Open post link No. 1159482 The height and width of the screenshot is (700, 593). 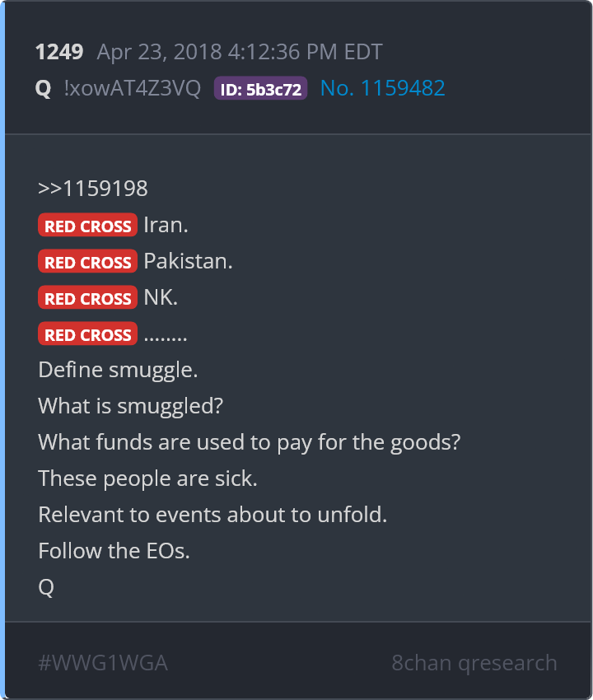click(383, 88)
